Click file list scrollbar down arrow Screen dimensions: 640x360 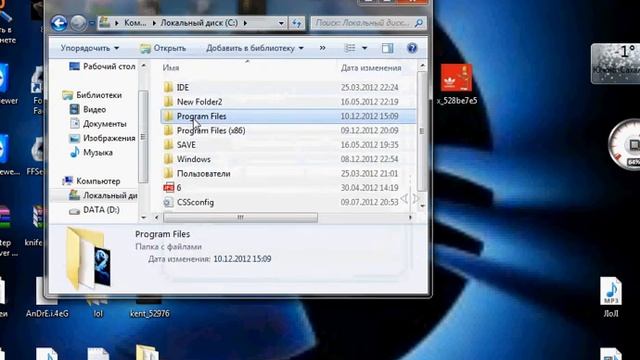(x=422, y=206)
